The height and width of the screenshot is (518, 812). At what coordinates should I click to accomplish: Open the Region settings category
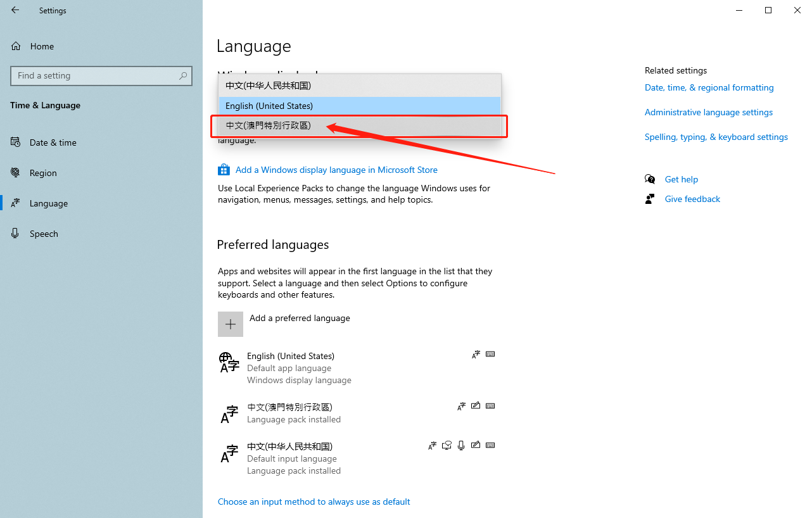click(43, 173)
